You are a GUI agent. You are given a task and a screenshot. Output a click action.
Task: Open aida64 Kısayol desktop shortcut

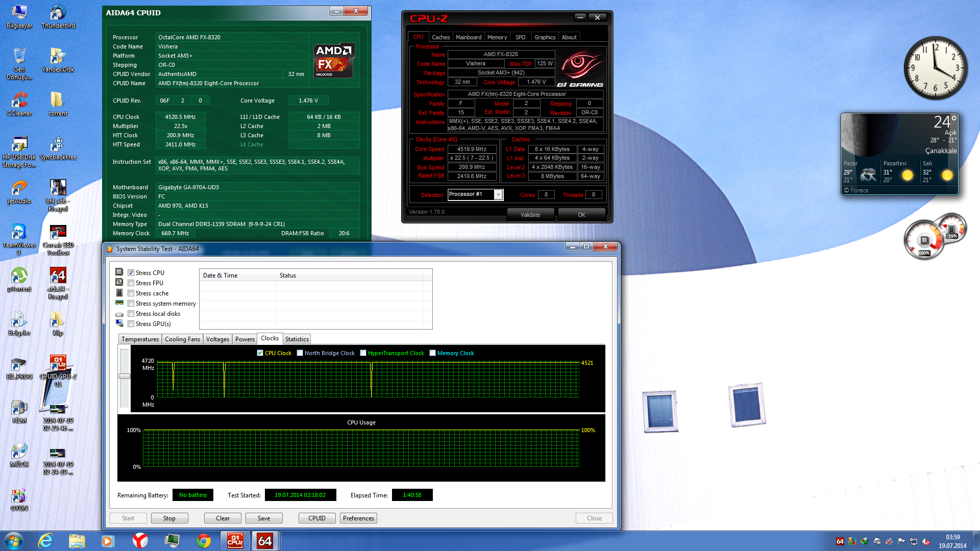click(x=58, y=283)
